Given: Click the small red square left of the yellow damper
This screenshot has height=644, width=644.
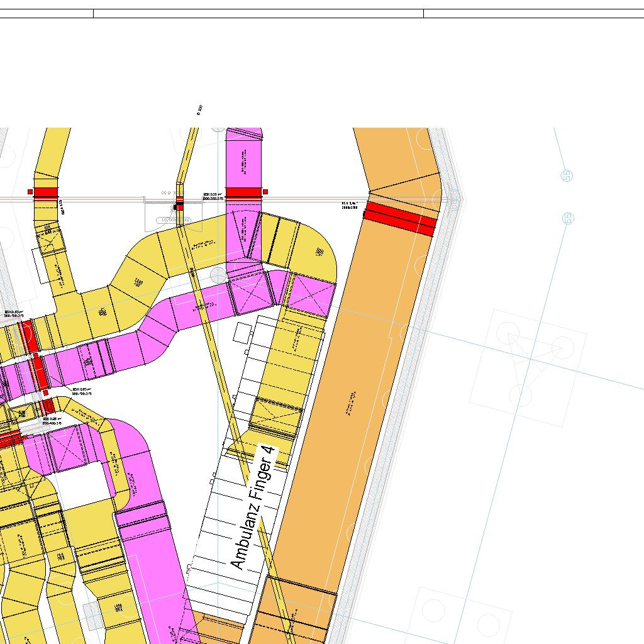Looking at the screenshot, I should (30, 192).
